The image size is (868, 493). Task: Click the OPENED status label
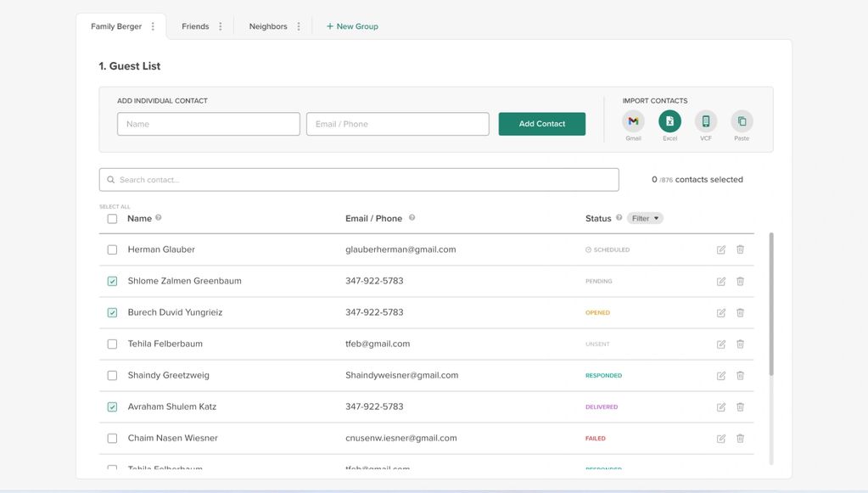pos(598,312)
